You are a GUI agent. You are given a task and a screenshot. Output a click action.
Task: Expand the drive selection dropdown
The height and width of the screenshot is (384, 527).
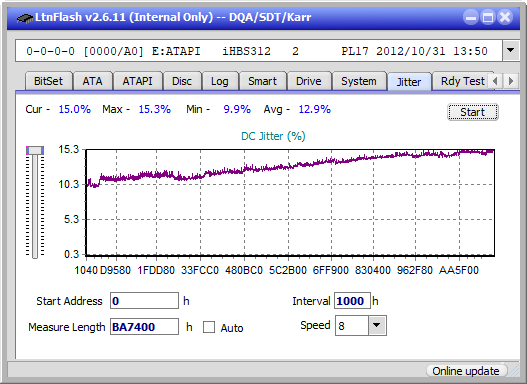tap(511, 51)
